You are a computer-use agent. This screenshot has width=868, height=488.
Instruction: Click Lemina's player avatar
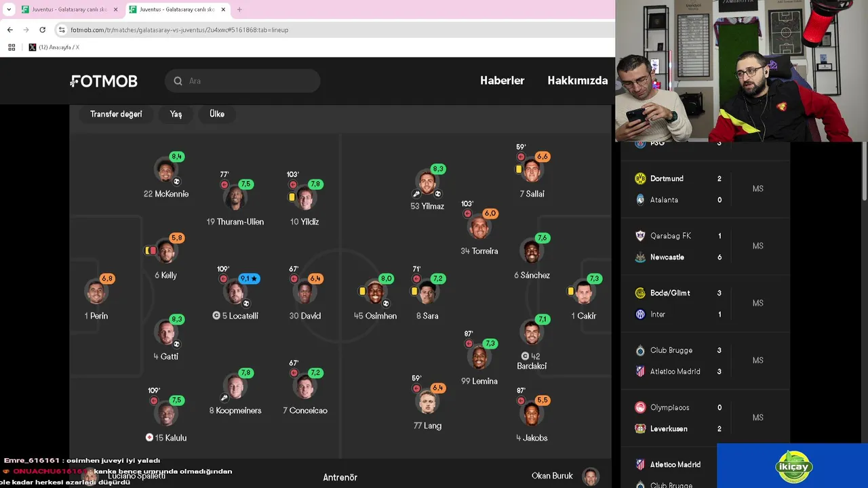[479, 358]
